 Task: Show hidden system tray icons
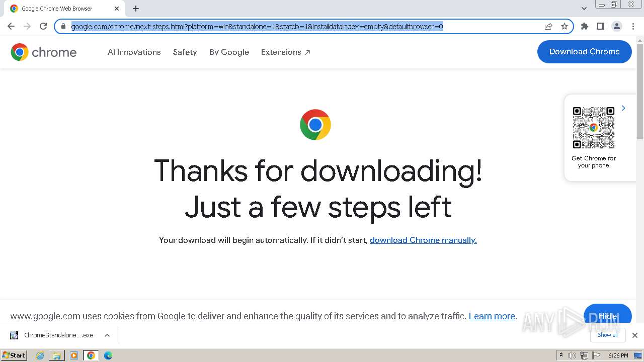(x=561, y=355)
